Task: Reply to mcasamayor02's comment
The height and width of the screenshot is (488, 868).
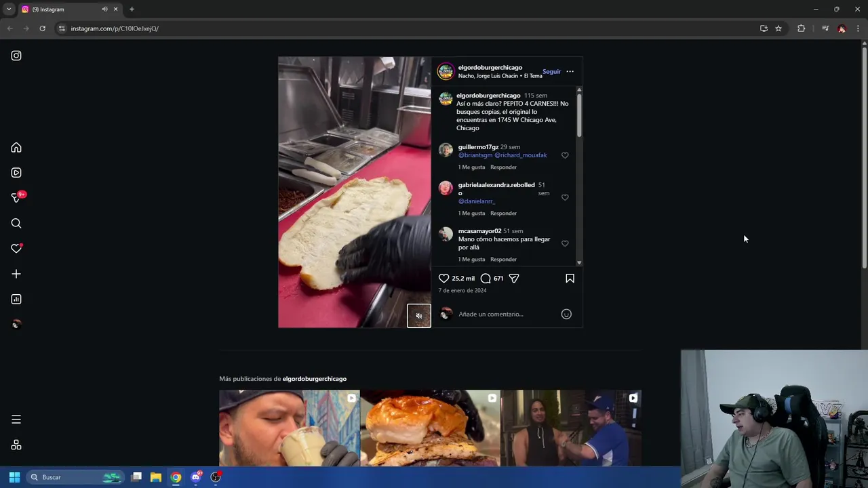Action: 503,259
